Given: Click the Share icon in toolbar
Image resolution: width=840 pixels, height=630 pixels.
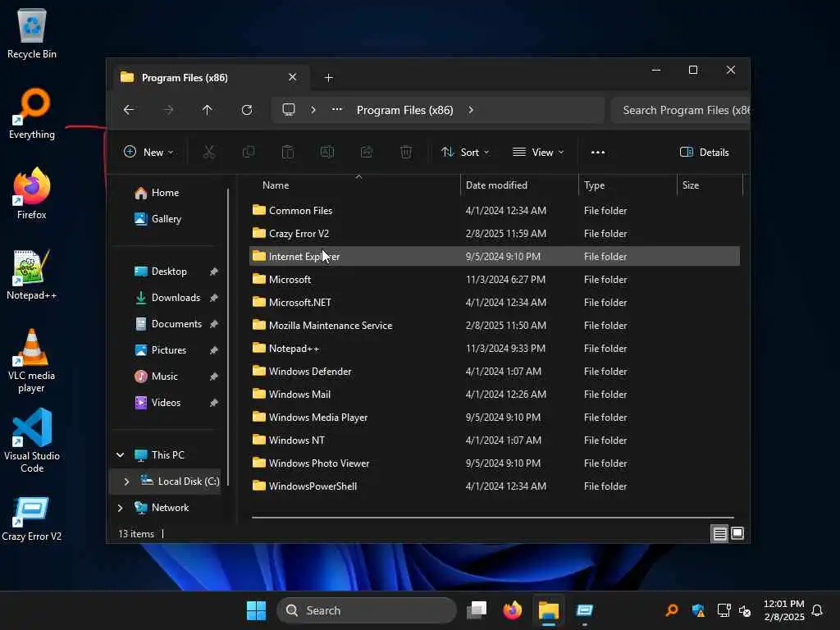Looking at the screenshot, I should click(367, 152).
